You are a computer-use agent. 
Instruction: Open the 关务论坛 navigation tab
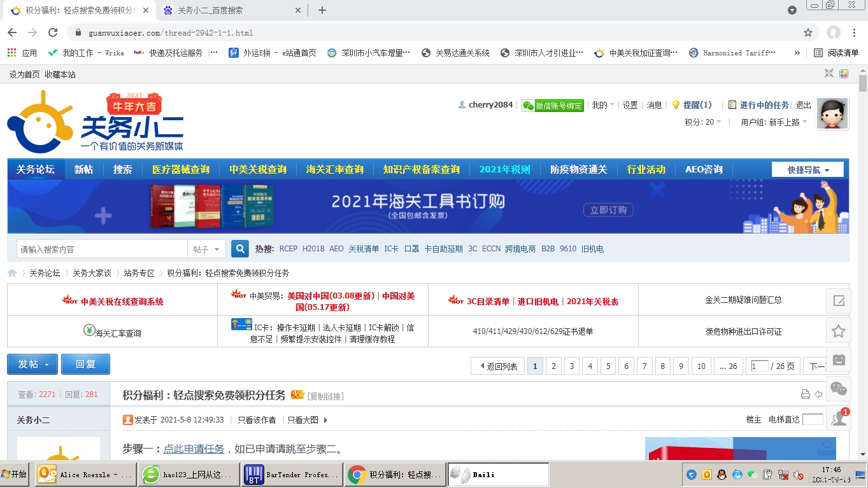(x=36, y=169)
